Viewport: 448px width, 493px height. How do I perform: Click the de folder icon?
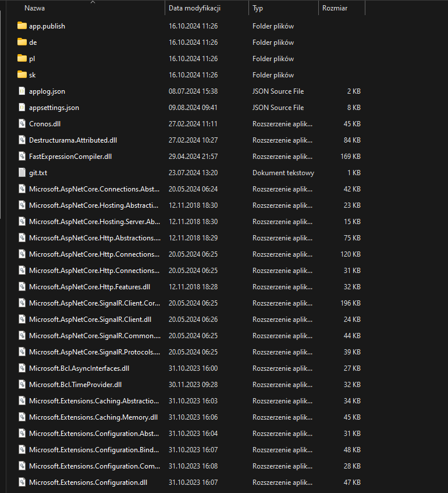(22, 42)
